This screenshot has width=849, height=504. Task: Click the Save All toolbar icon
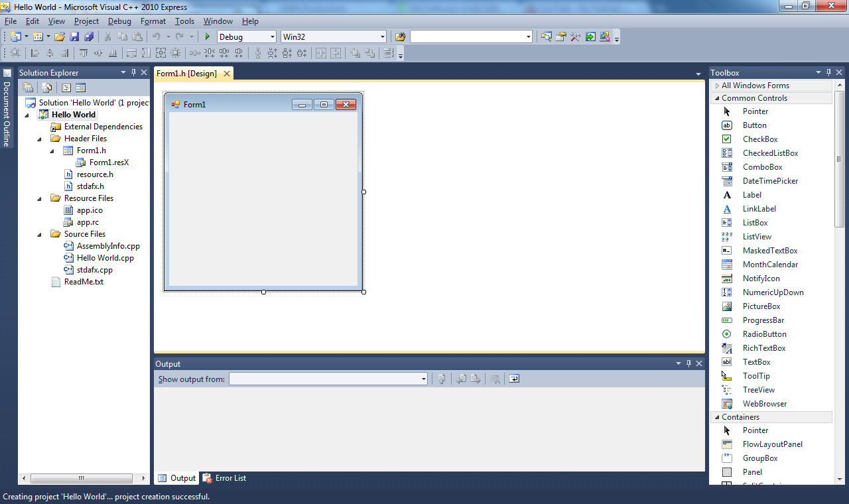click(88, 36)
